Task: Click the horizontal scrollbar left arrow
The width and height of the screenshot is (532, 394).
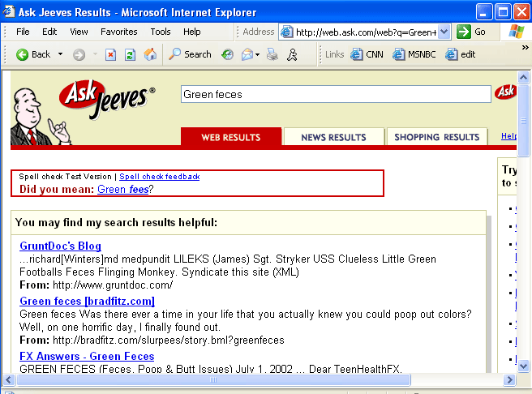Action: [9, 379]
